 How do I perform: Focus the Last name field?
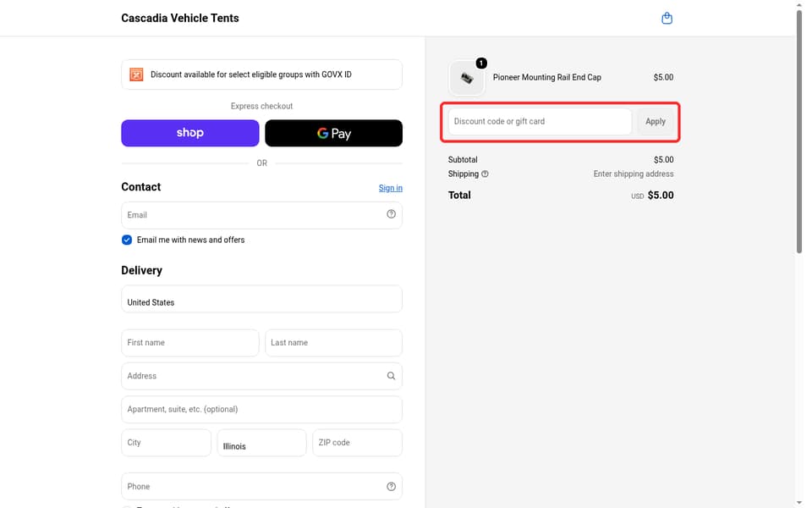(x=333, y=343)
